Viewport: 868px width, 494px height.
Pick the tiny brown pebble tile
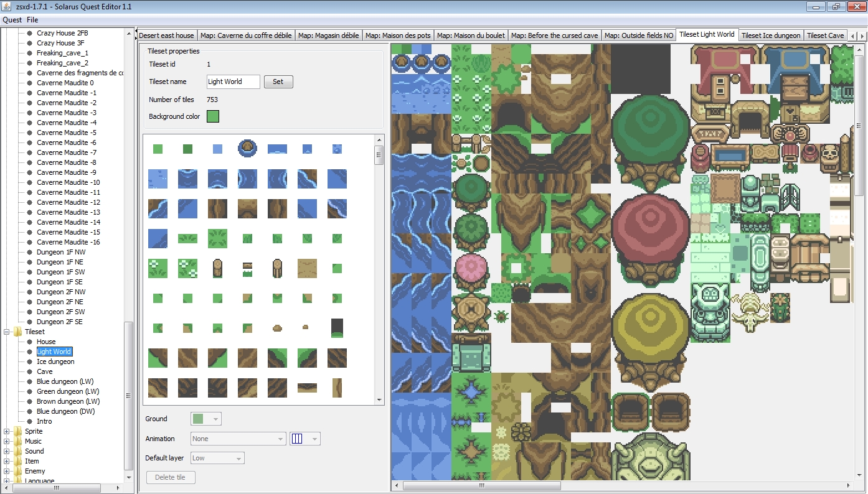[305, 327]
